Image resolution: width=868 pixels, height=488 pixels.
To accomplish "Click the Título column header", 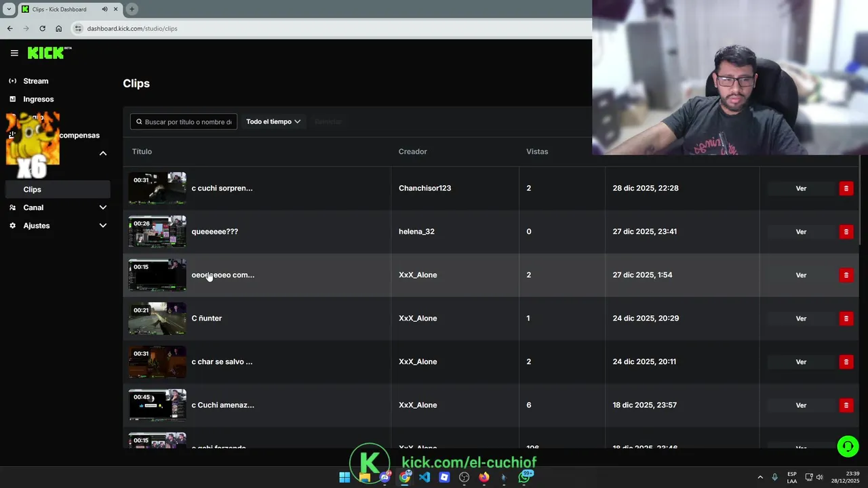I will pos(142,152).
